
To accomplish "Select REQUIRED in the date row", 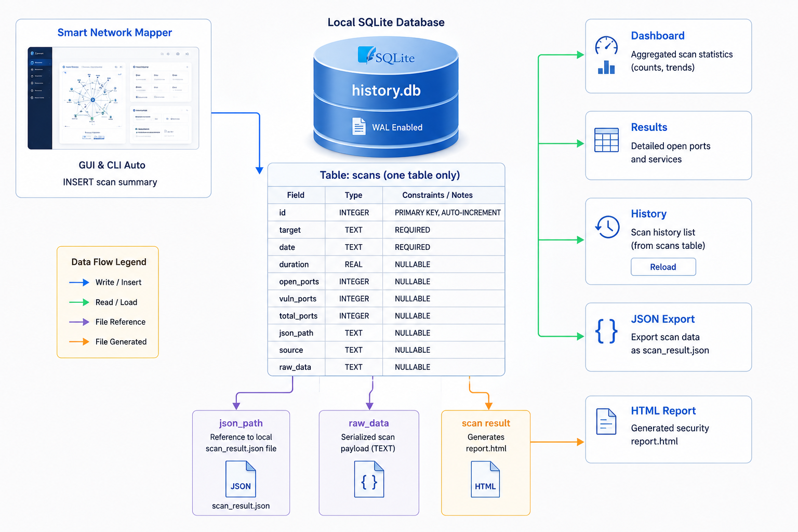I will point(413,247).
